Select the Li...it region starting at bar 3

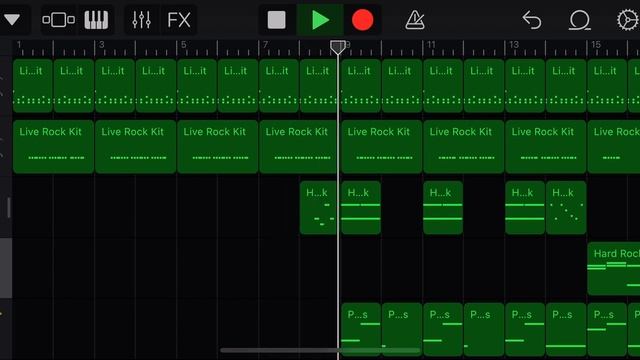coord(115,86)
